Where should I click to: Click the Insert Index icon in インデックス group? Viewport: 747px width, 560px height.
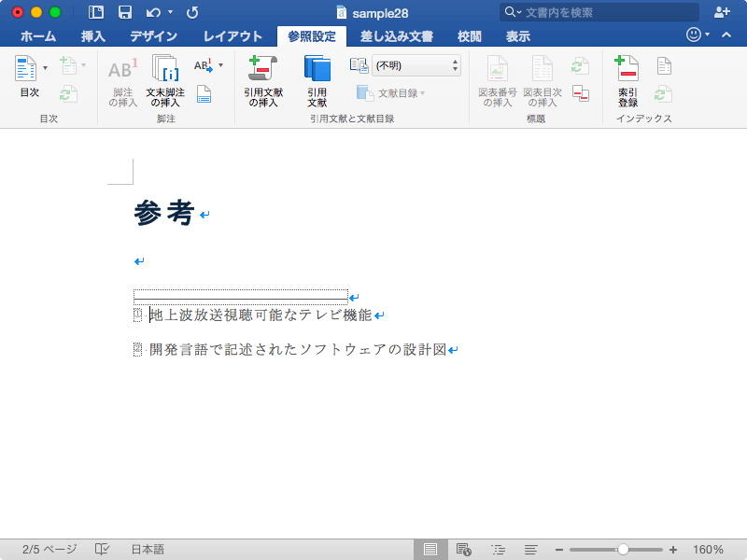tap(664, 65)
